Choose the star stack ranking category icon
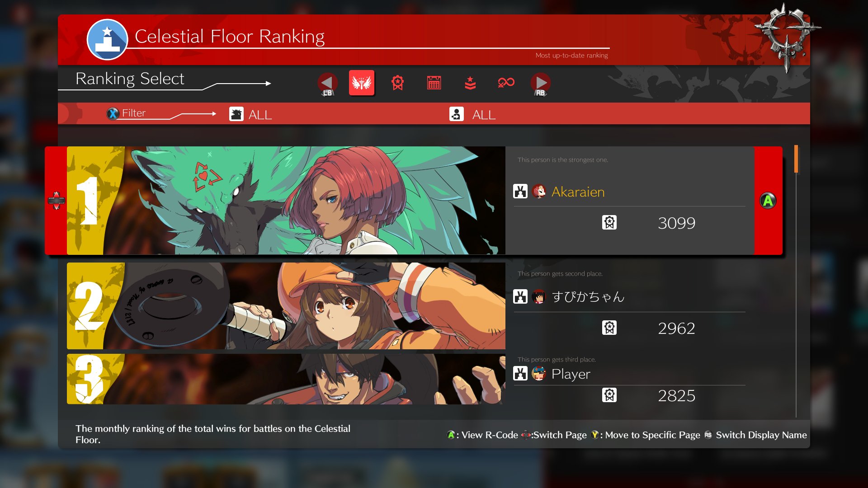868x488 pixels. tap(470, 83)
